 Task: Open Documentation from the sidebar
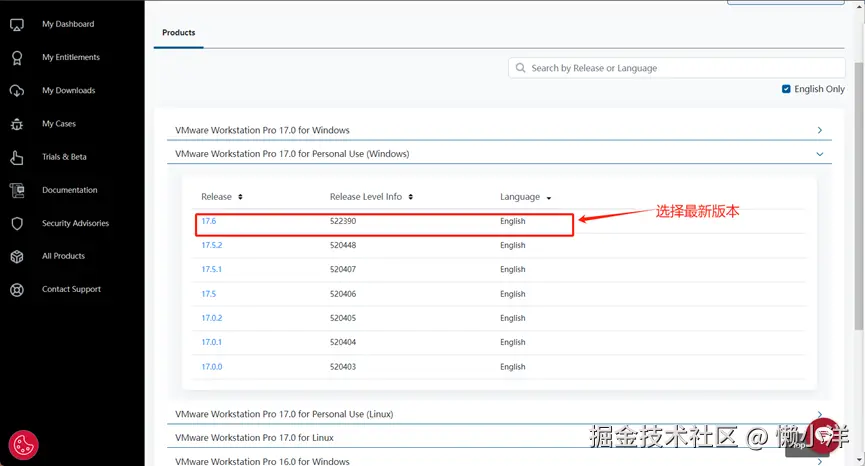coord(70,190)
